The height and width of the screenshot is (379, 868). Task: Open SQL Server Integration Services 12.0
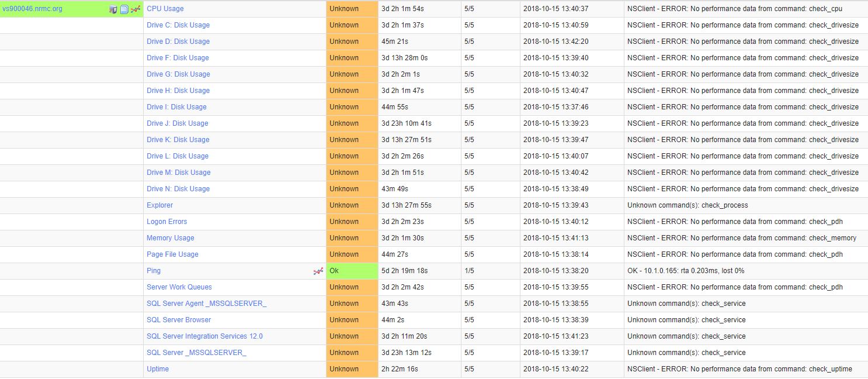coord(204,336)
